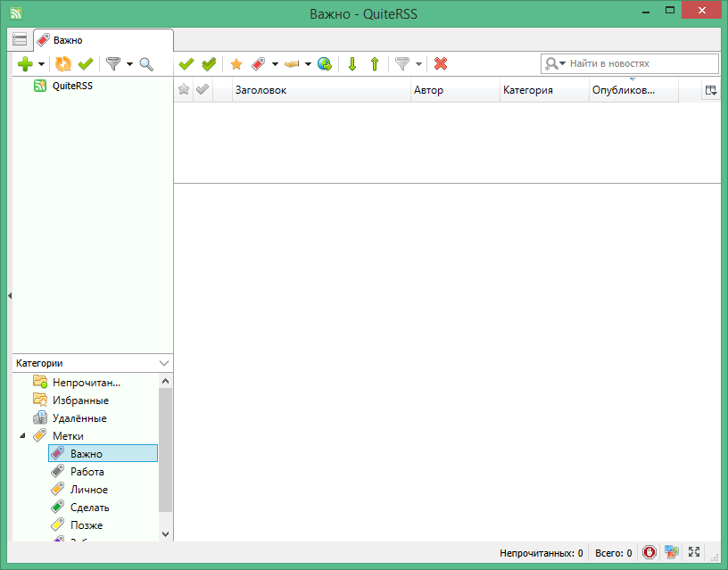
Task: Open news in external browser globe icon
Action: click(325, 64)
